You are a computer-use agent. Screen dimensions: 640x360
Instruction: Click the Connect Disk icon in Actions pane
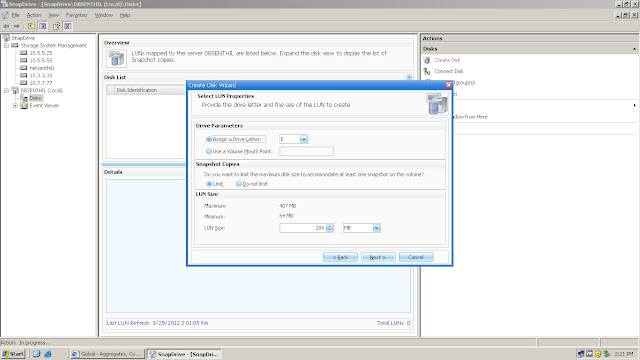[x=427, y=71]
